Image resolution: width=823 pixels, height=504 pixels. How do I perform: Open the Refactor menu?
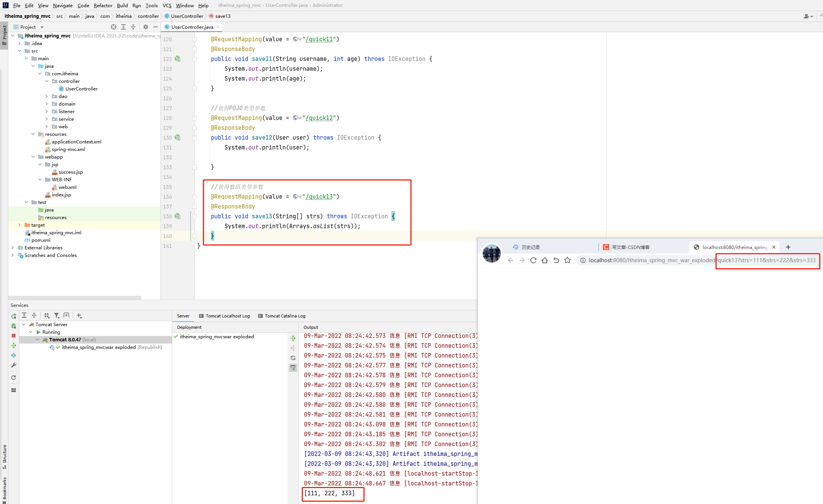(x=103, y=5)
